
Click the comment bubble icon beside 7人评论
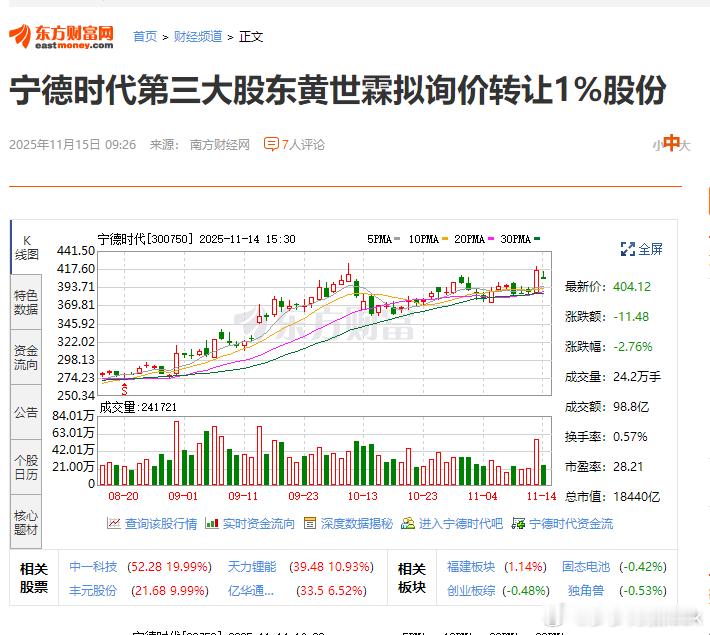271,144
